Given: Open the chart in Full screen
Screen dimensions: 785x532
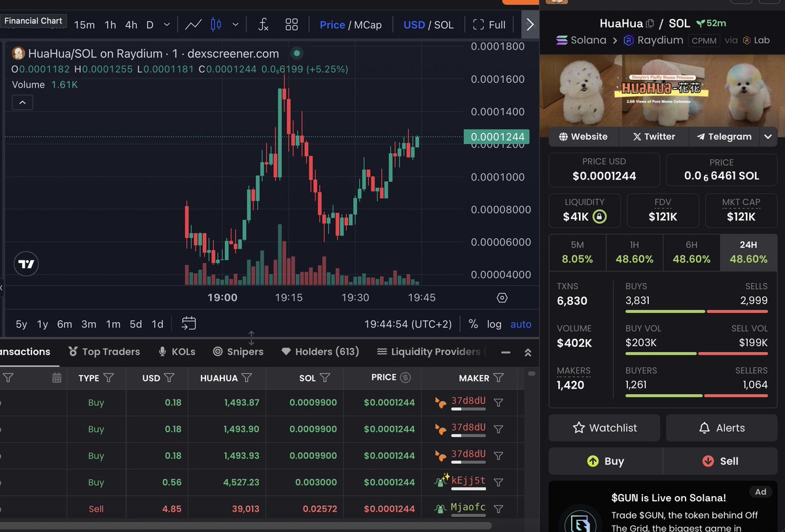Looking at the screenshot, I should (x=489, y=25).
